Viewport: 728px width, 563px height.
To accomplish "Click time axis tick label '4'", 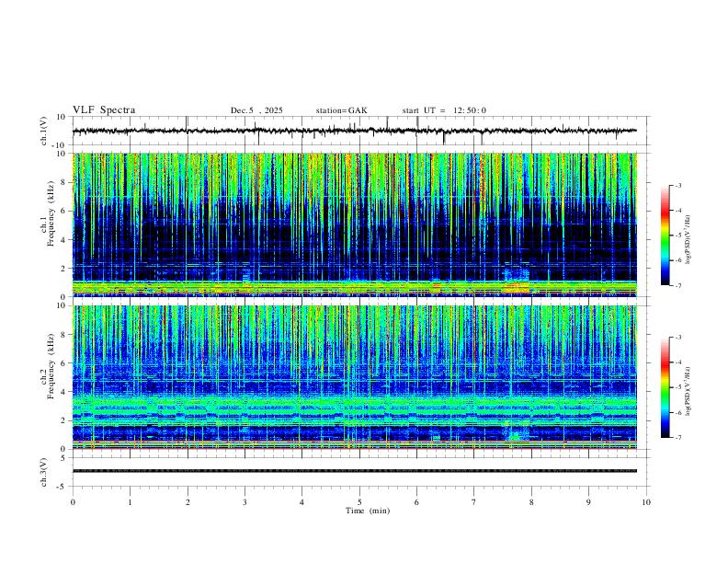I will 301,502.
